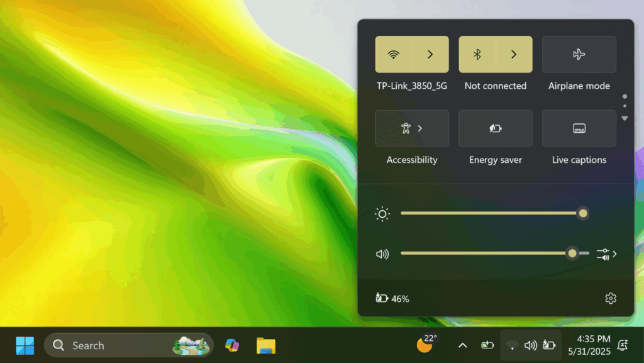The width and height of the screenshot is (644, 363).
Task: Open sound output selector beside volume slider
Action: pyautogui.click(x=607, y=254)
